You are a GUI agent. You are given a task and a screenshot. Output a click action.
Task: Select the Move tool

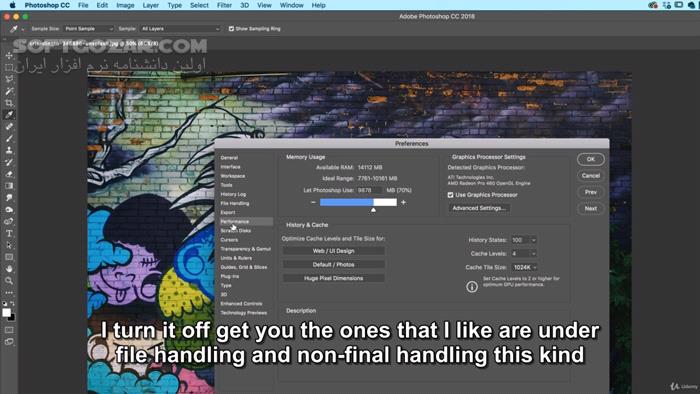click(x=9, y=56)
